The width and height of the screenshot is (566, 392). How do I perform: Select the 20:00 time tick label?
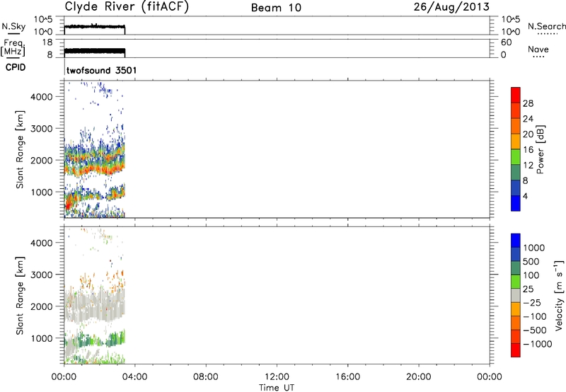click(x=419, y=377)
